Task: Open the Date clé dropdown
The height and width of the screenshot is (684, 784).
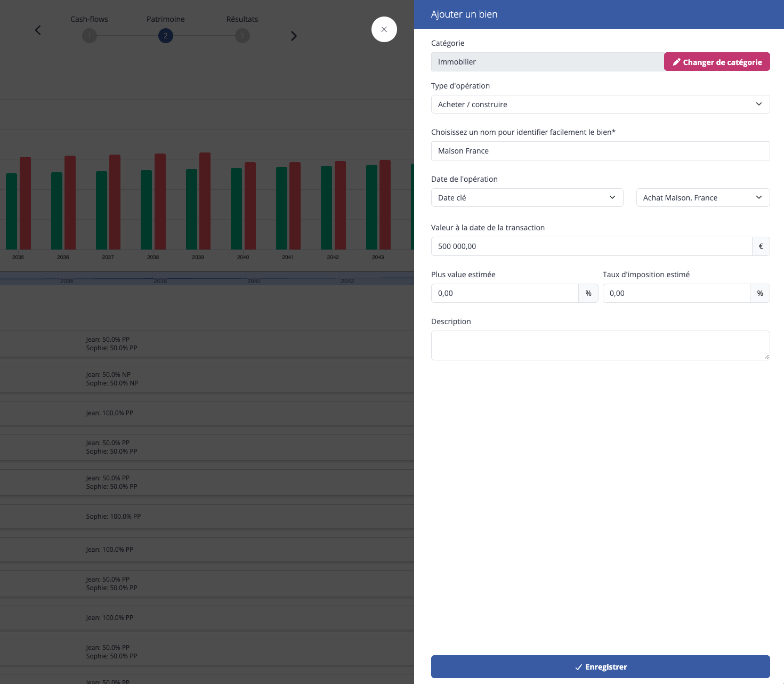Action: pos(527,197)
